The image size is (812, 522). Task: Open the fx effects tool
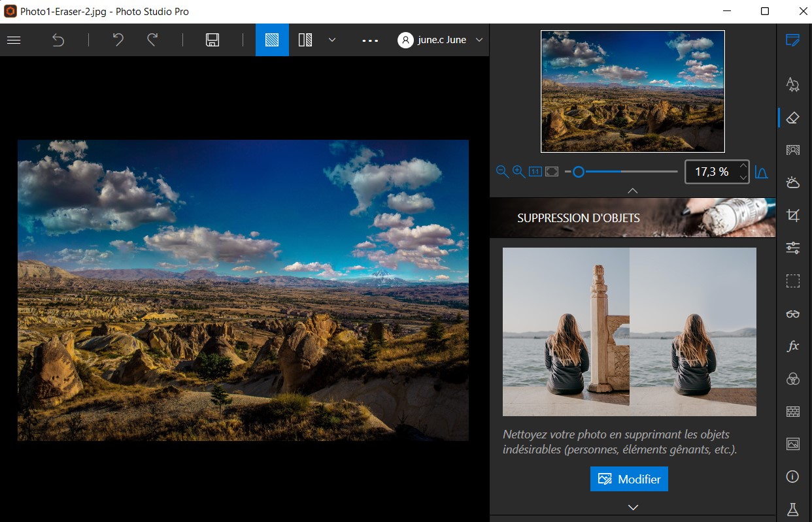[x=792, y=346]
